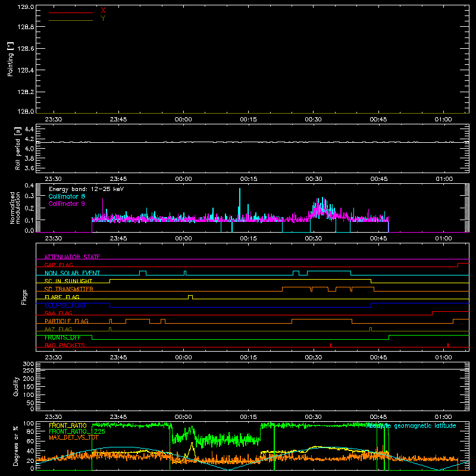
Task: Click the GAP_FLAG step rise at right end
Action: point(458,265)
